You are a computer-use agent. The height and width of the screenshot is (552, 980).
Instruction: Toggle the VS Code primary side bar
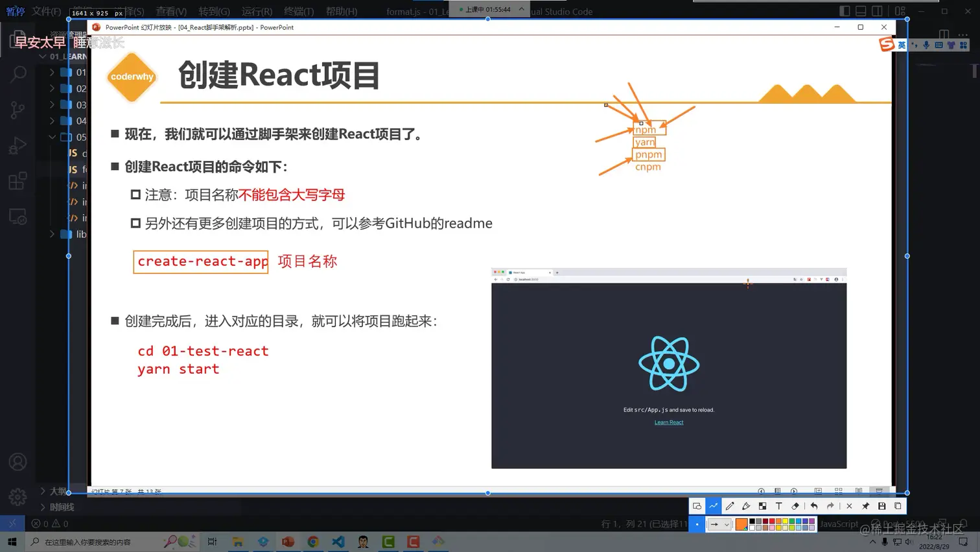(x=845, y=11)
